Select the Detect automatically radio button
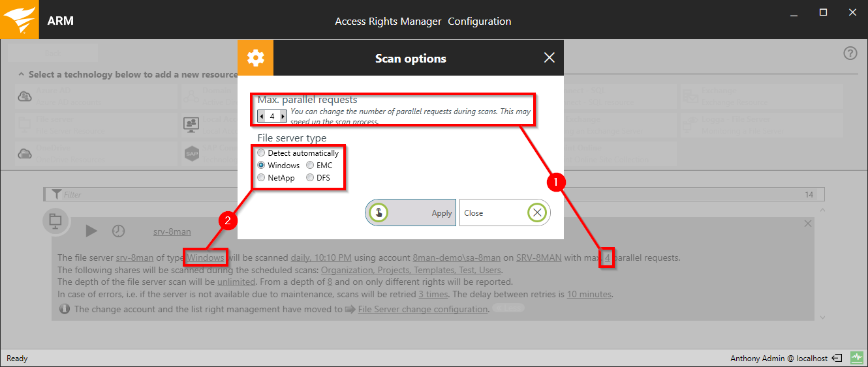This screenshot has height=367, width=868. coord(261,153)
